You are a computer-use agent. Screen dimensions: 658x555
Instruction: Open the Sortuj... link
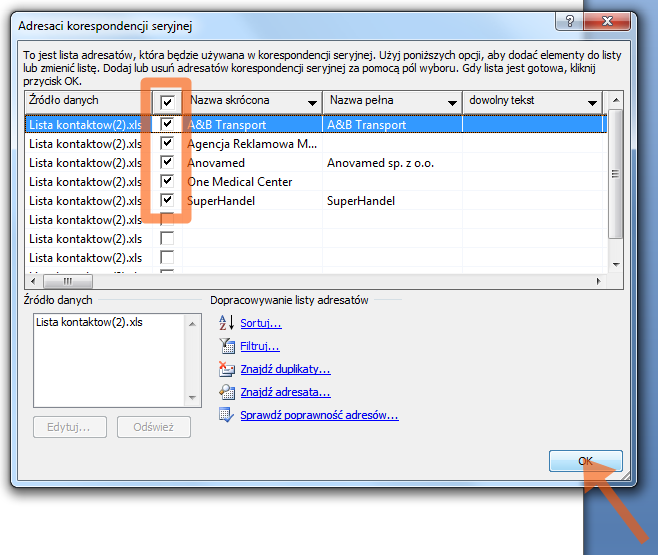pyautogui.click(x=261, y=323)
